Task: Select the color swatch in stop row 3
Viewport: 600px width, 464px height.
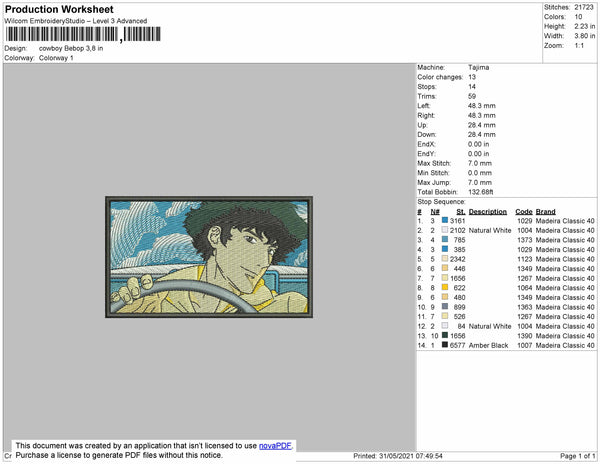Action: (445, 239)
